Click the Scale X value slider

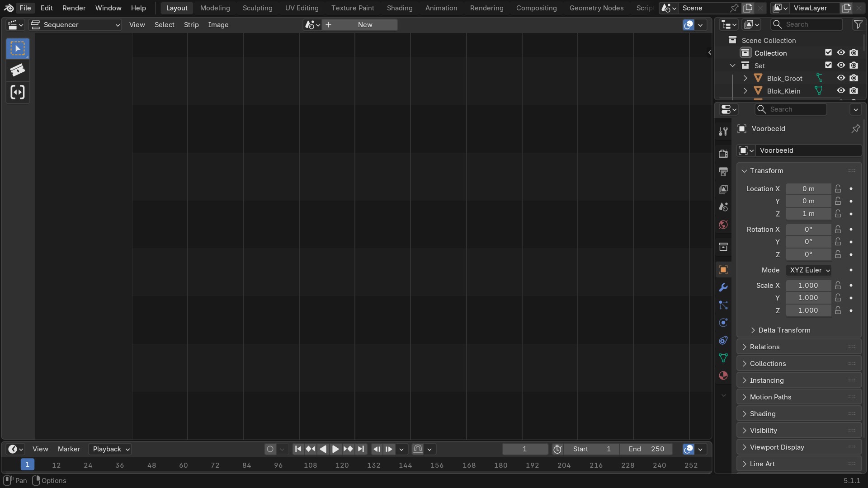808,286
